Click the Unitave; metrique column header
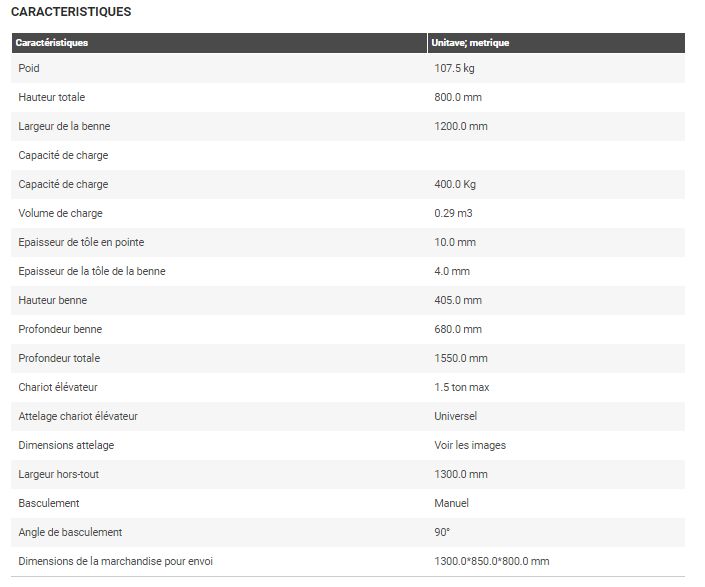Image resolution: width=705 pixels, height=587 pixels. tap(470, 43)
